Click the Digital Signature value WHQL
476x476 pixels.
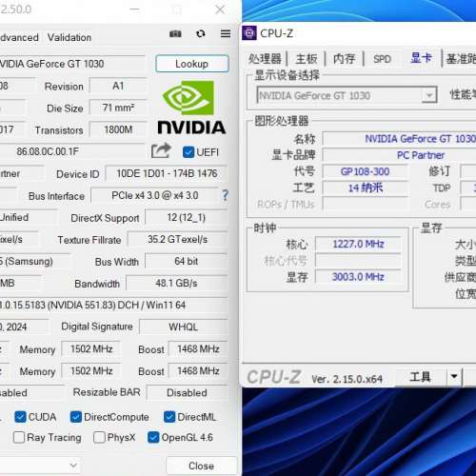[184, 327]
